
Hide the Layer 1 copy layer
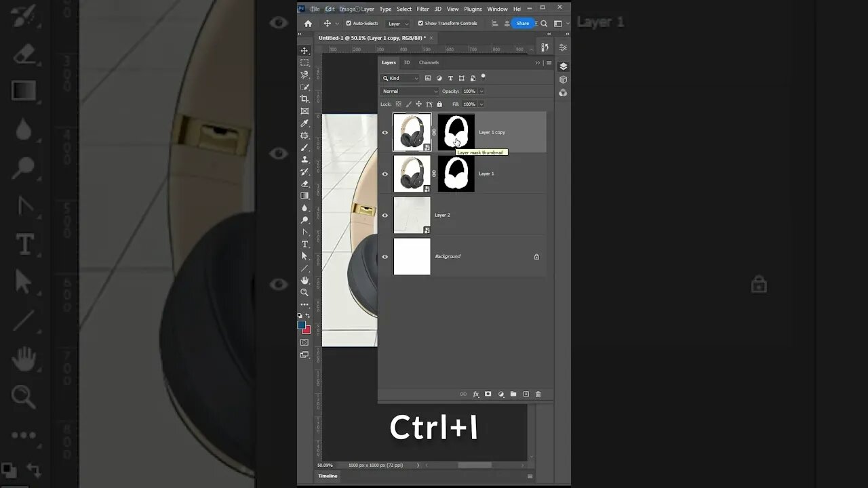[385, 132]
